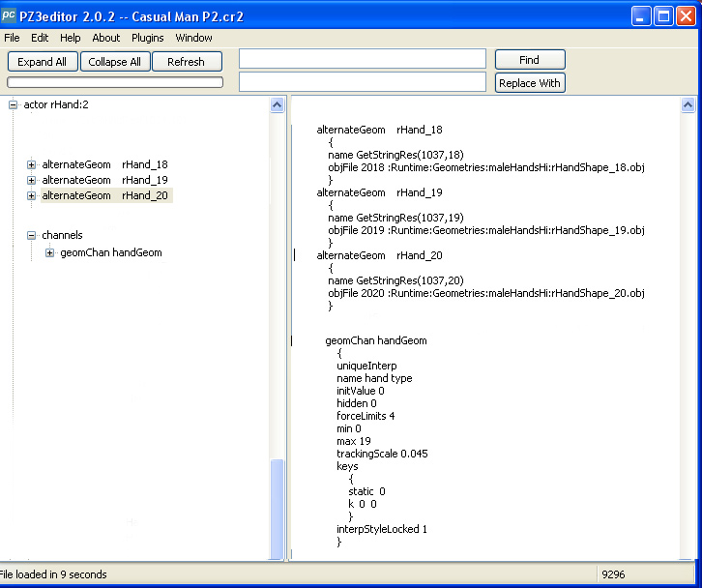702x588 pixels.
Task: Click the tree panel vertical scrollbar thumb
Action: click(x=278, y=508)
